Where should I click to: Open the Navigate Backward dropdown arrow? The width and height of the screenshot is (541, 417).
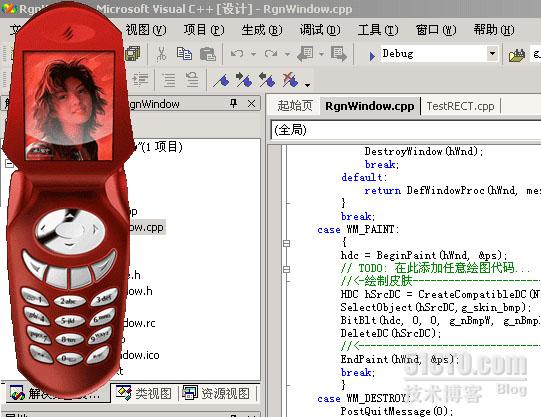tap(322, 54)
